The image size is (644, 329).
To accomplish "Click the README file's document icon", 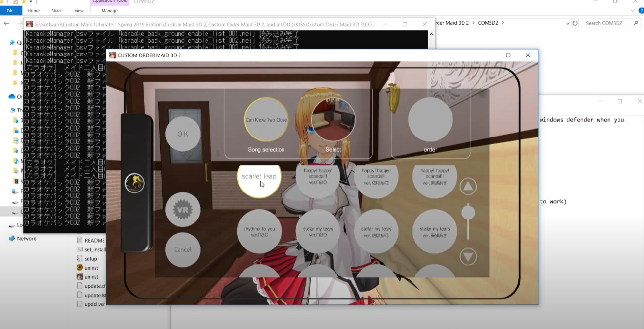I will pos(80,241).
